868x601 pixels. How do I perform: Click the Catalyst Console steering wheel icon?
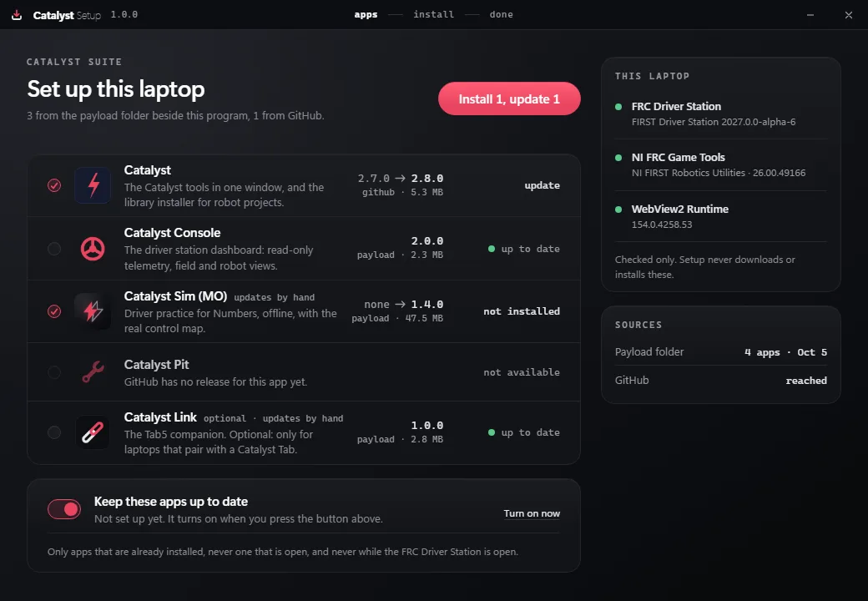pyautogui.click(x=93, y=249)
